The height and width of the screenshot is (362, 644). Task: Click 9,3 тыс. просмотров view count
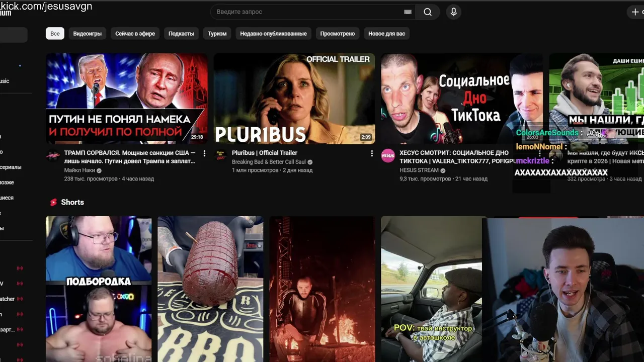(425, 178)
